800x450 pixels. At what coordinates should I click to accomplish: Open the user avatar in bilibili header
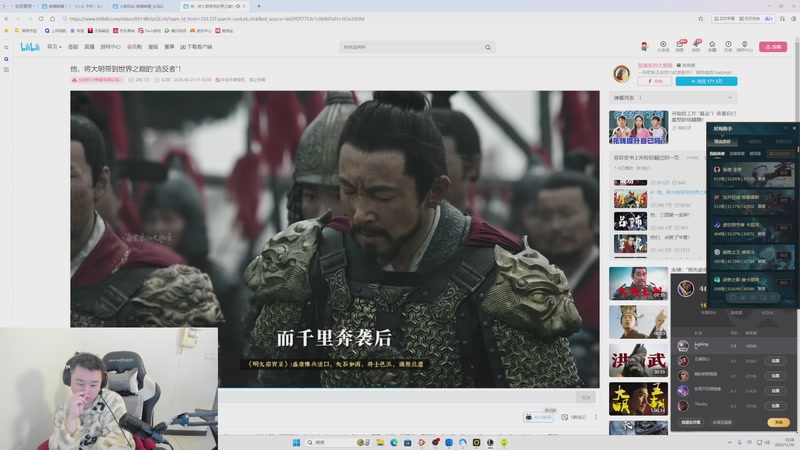[644, 46]
